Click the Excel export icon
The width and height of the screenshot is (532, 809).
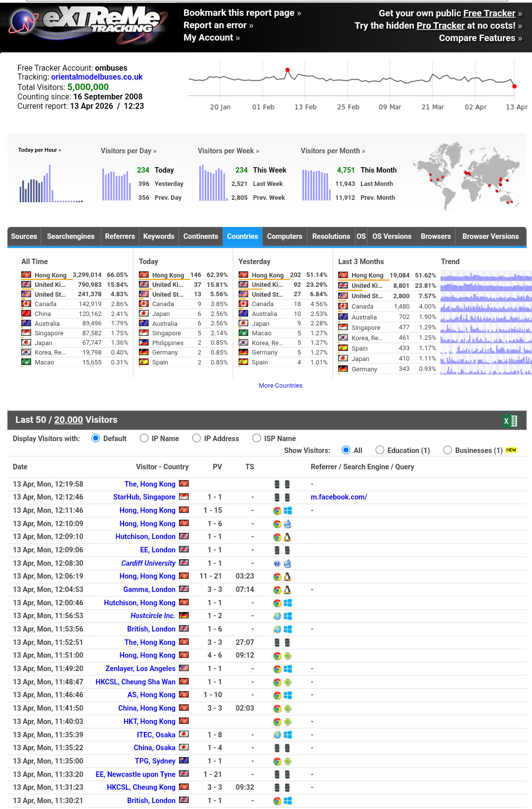point(510,421)
